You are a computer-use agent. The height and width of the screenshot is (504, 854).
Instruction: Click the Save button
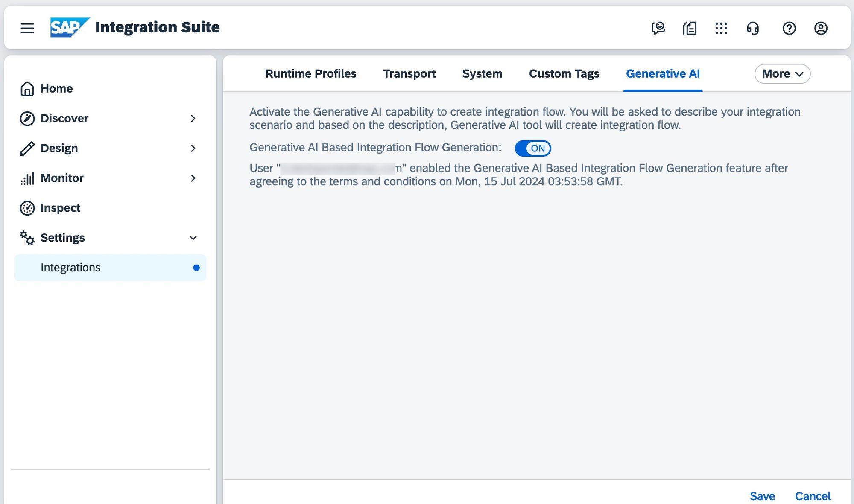tap(762, 496)
